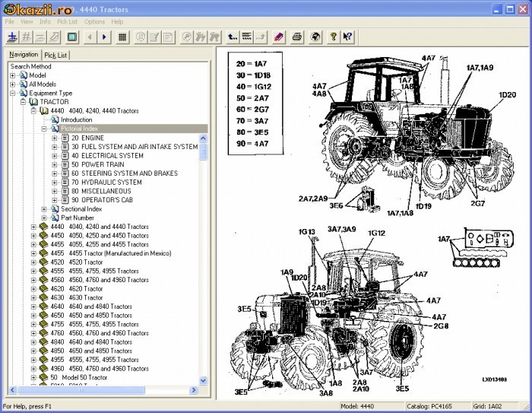Select 4650 4650 and 4850 Tractors

point(91,315)
